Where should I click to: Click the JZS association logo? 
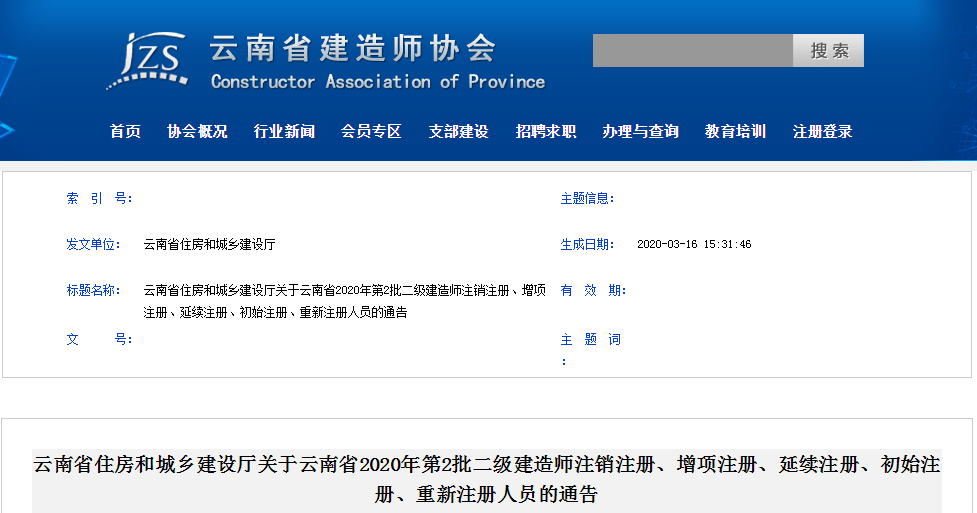[x=147, y=61]
